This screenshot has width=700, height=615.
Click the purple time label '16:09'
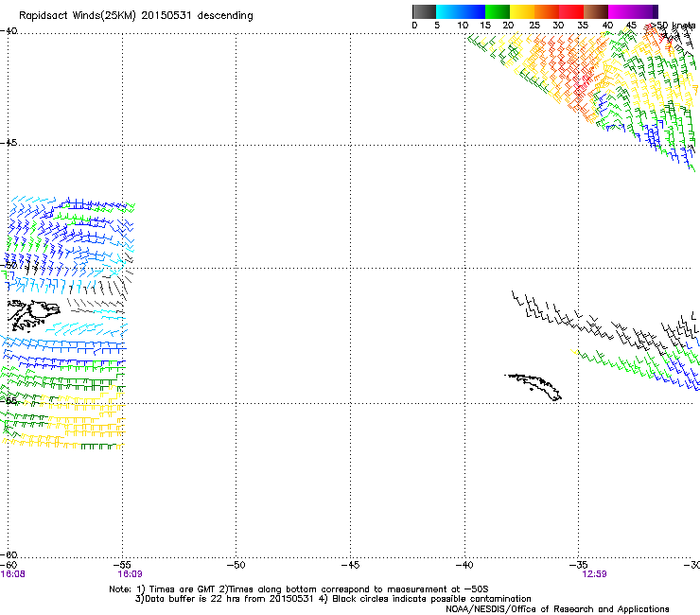[x=130, y=574]
